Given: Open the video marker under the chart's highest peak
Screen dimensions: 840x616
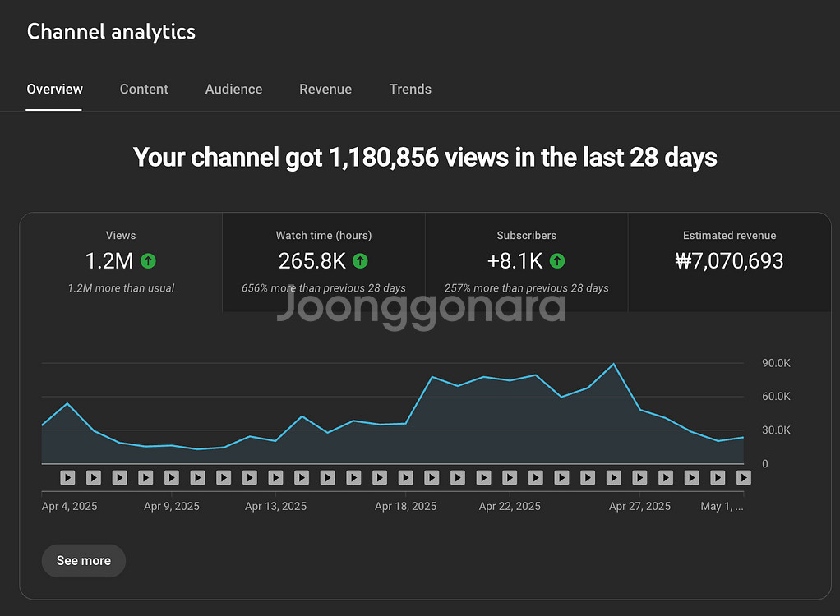Looking at the screenshot, I should pos(613,477).
